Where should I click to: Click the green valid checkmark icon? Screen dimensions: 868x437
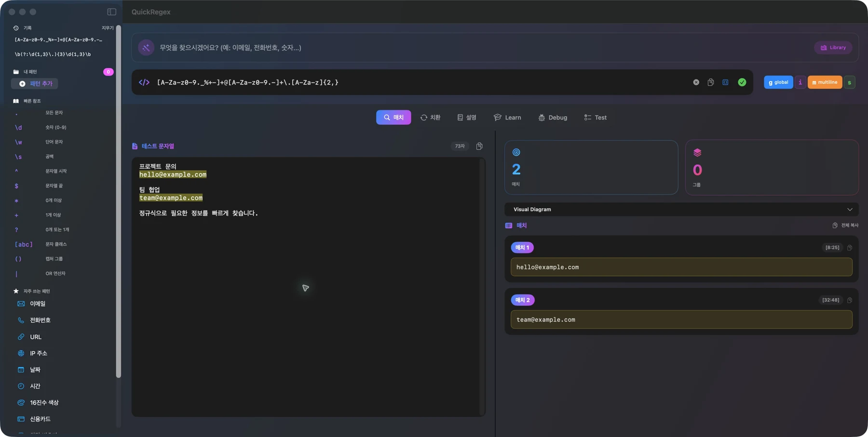point(742,82)
